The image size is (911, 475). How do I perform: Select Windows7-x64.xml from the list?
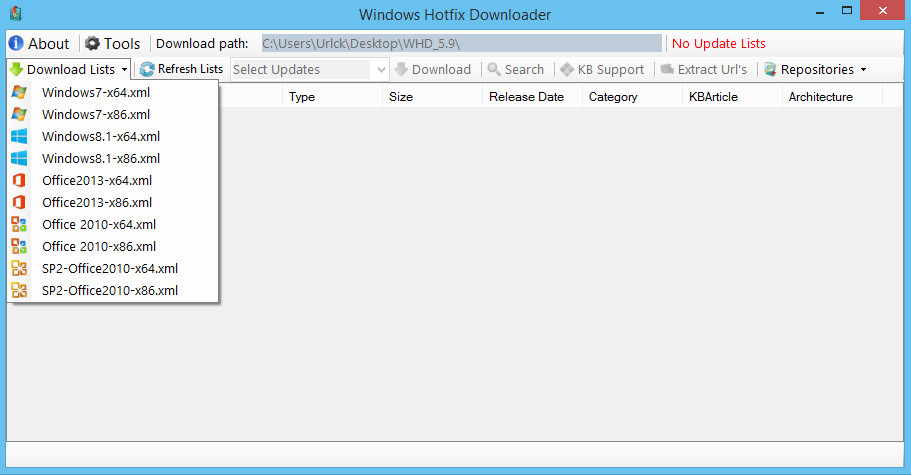113,92
